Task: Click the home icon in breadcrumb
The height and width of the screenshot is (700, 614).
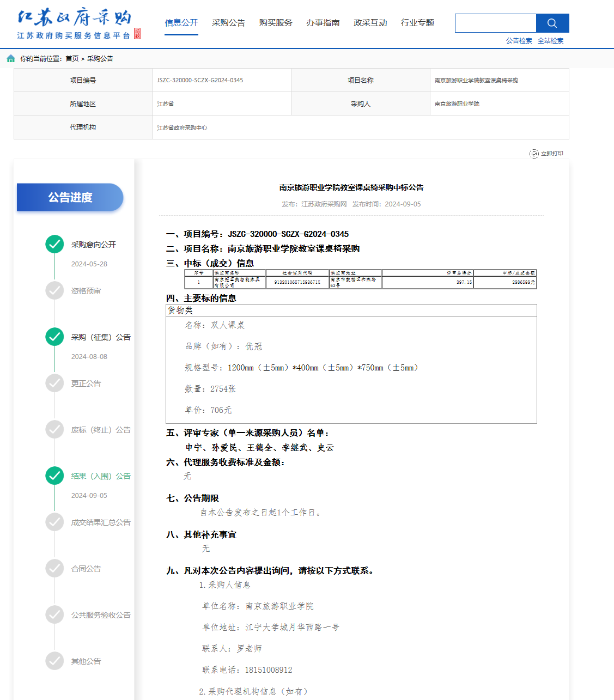Action: (11, 58)
